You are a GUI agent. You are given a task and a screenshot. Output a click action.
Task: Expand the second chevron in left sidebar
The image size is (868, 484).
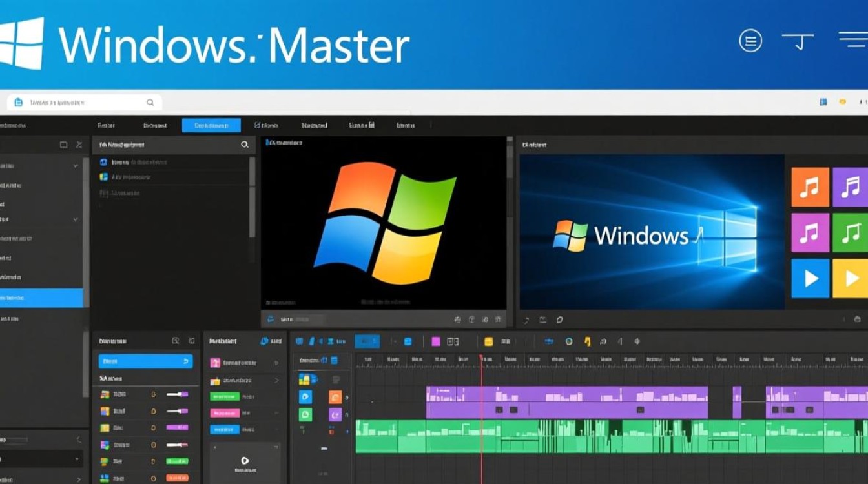76,219
